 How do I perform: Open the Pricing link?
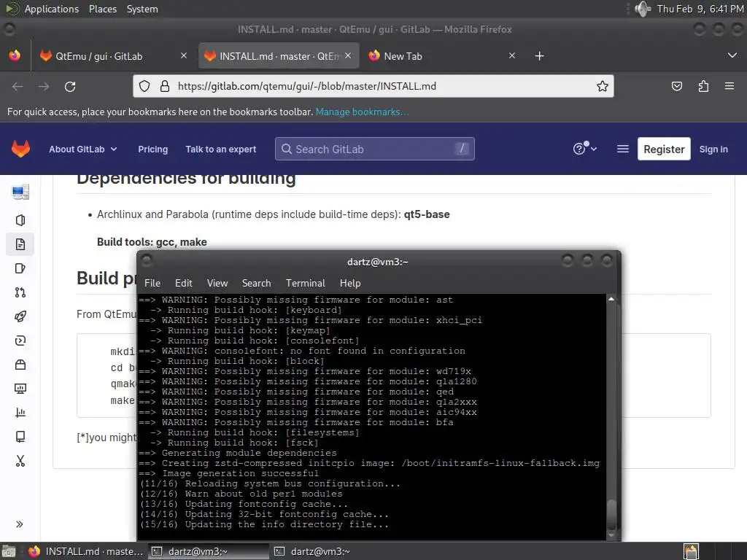[x=153, y=149]
